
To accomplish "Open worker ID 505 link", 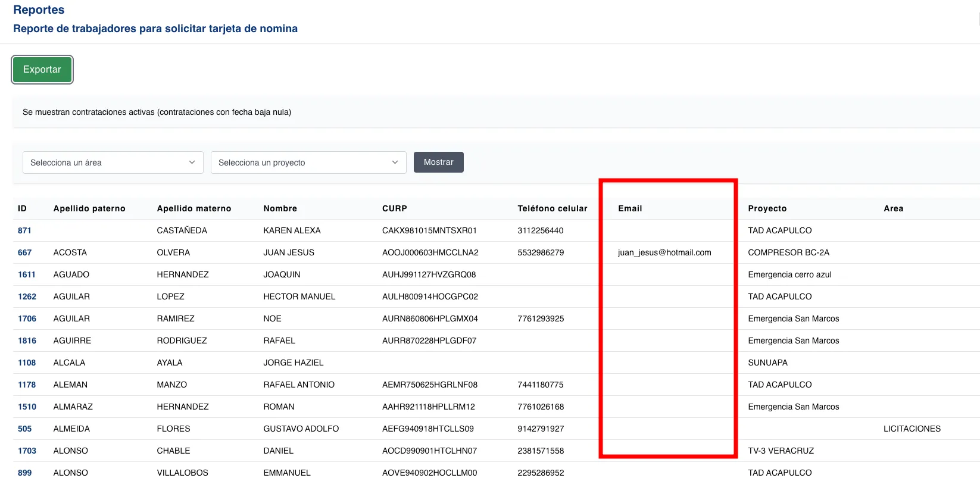I will point(24,429).
